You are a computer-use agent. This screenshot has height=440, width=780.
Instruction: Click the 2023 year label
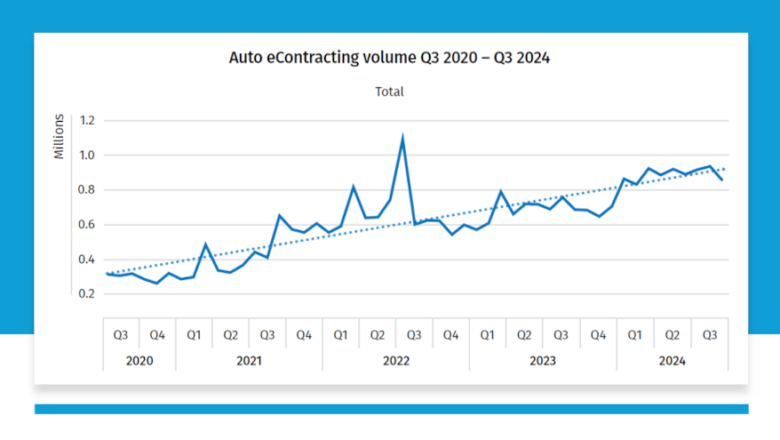[543, 359]
